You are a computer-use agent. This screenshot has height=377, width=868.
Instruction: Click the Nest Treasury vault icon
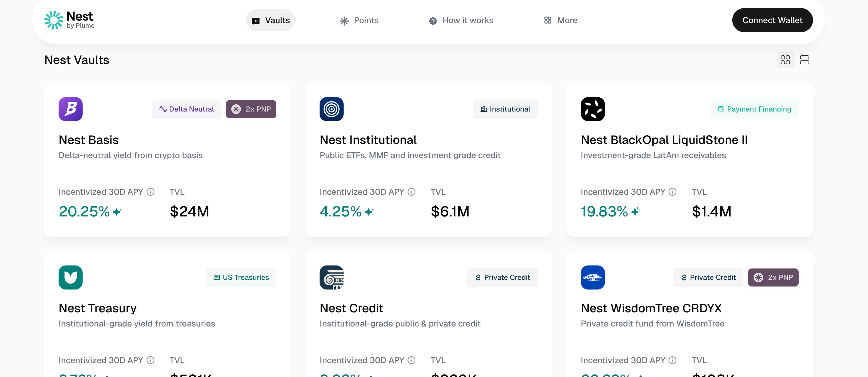[70, 277]
